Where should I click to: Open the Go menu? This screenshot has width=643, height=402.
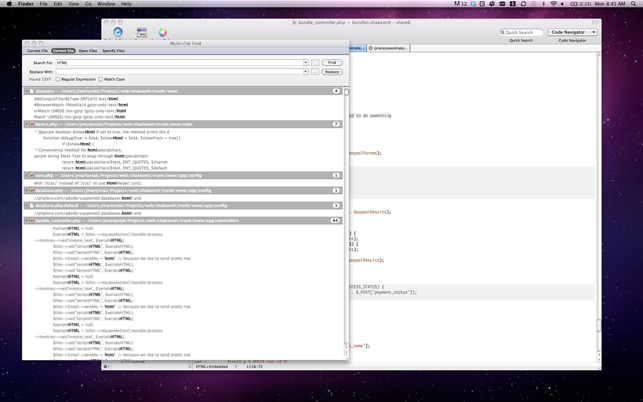click(x=88, y=4)
